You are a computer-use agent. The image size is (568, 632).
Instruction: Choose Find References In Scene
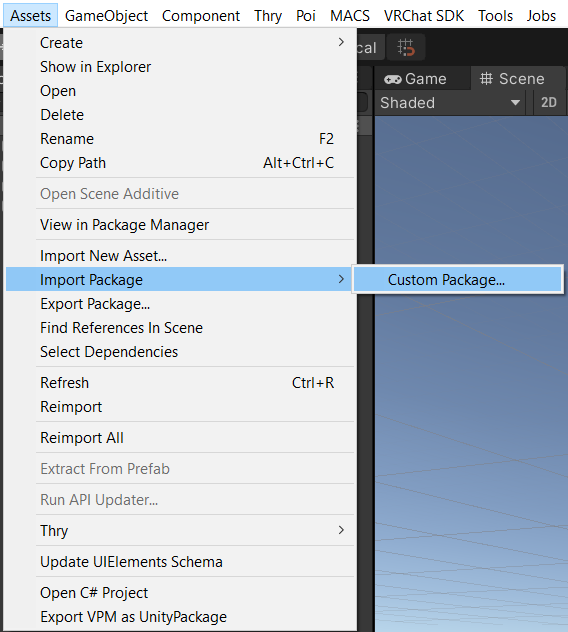(x=179, y=328)
